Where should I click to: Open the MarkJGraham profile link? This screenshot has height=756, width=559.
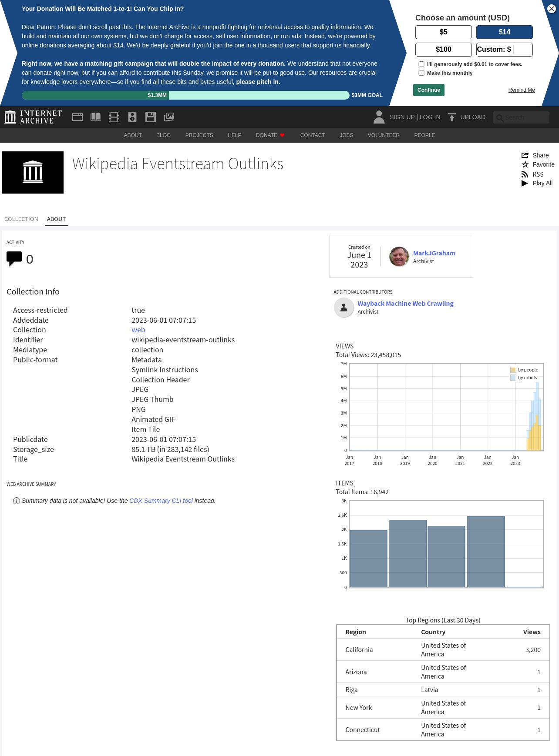[x=434, y=253]
